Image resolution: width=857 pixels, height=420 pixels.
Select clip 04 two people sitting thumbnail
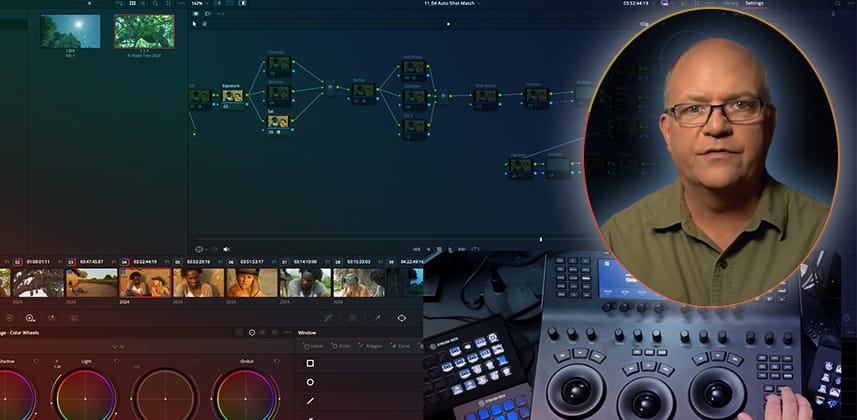[x=145, y=282]
